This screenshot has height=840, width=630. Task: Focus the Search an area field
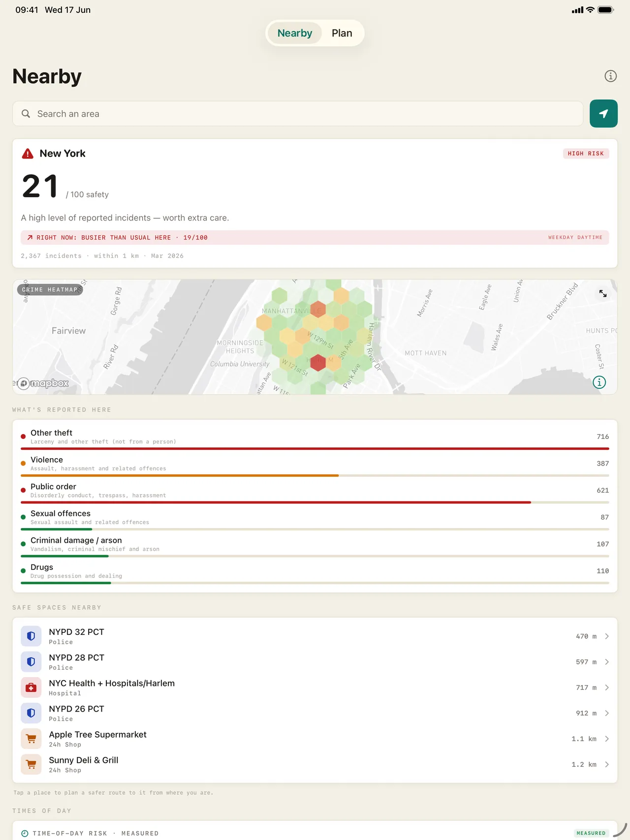click(x=298, y=114)
